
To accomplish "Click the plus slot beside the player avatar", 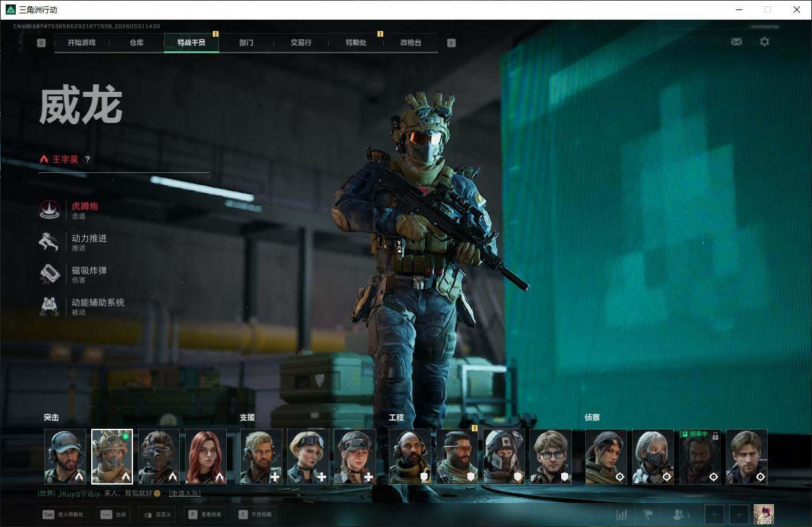I will (739, 514).
